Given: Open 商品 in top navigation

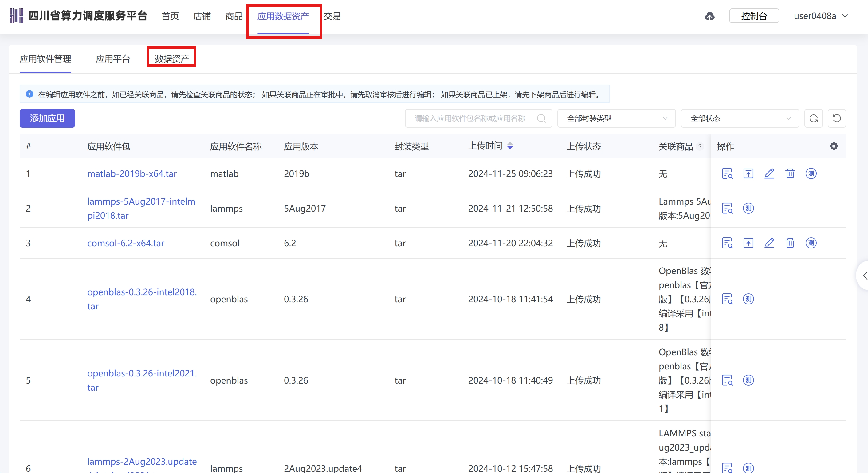Looking at the screenshot, I should [234, 16].
